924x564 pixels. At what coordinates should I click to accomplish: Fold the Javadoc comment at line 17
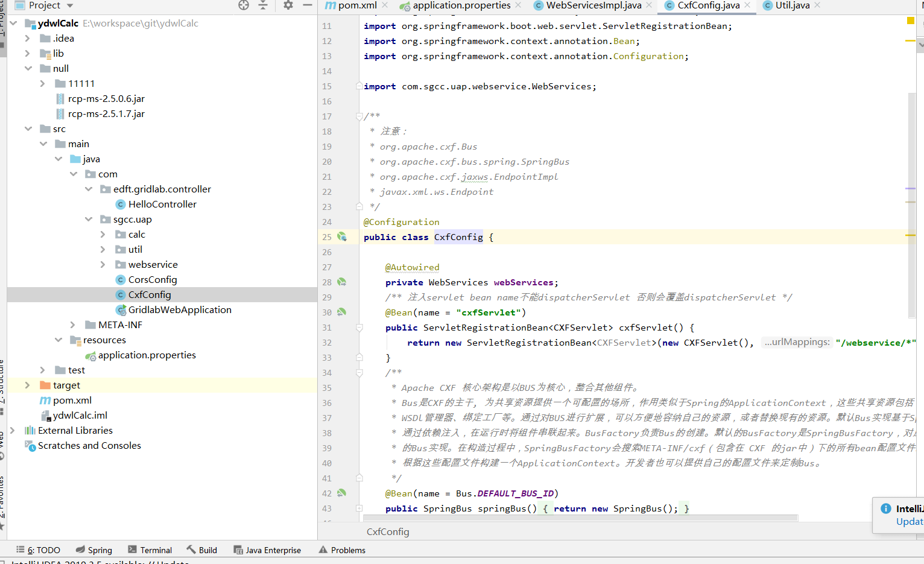(x=359, y=116)
